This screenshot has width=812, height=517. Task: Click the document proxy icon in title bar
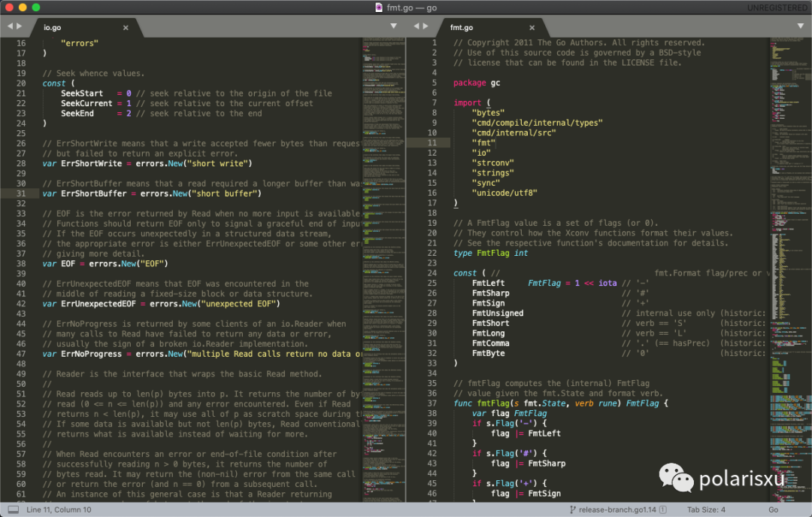click(377, 8)
